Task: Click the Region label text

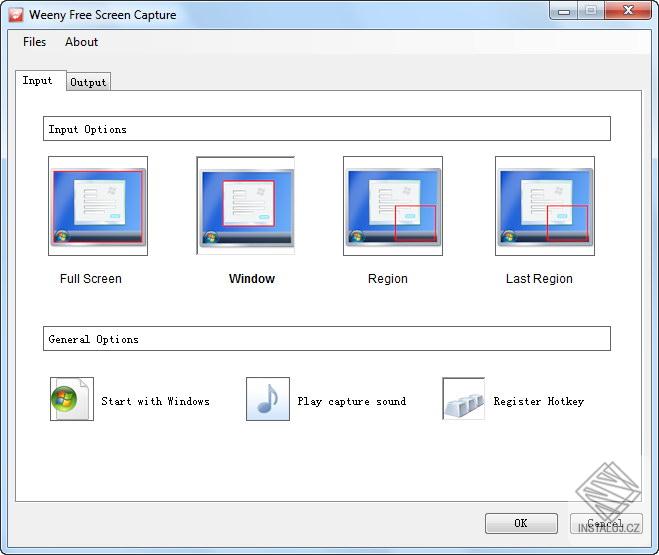Action: 387,279
